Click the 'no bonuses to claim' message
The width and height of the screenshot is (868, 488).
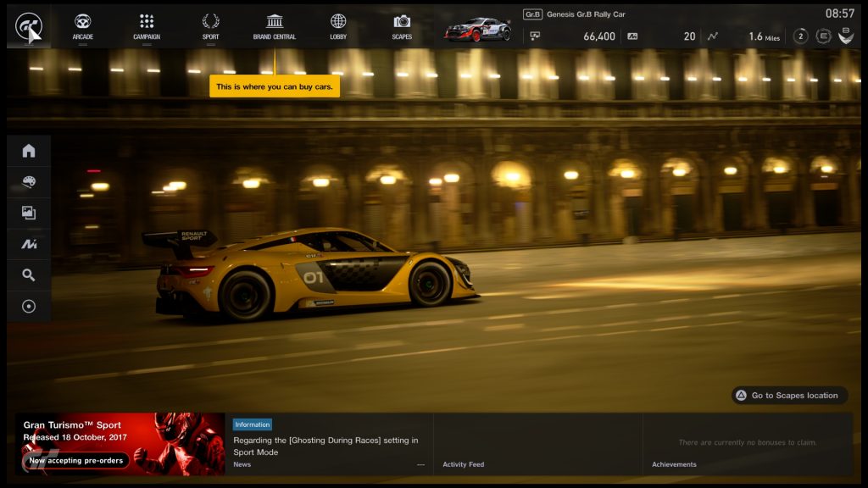click(x=748, y=442)
